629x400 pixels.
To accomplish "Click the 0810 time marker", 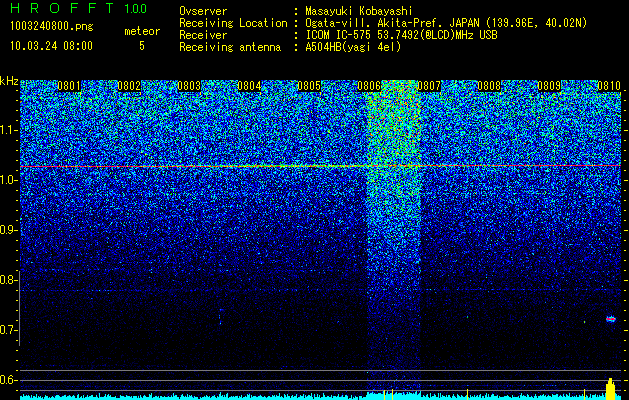I will click(609, 86).
